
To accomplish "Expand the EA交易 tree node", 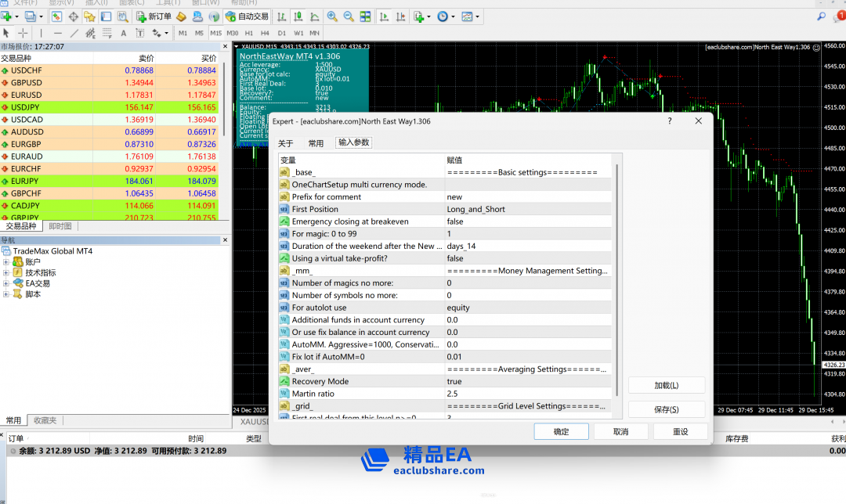I will click(6, 283).
